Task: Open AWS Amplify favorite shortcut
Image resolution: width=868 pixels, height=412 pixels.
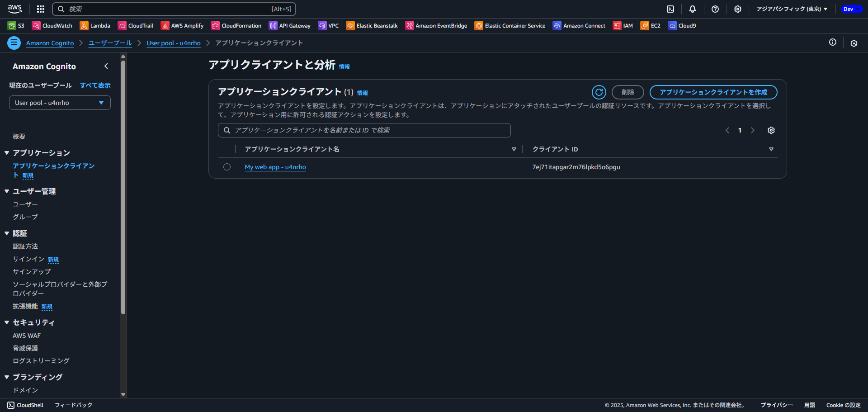Action: pos(182,26)
